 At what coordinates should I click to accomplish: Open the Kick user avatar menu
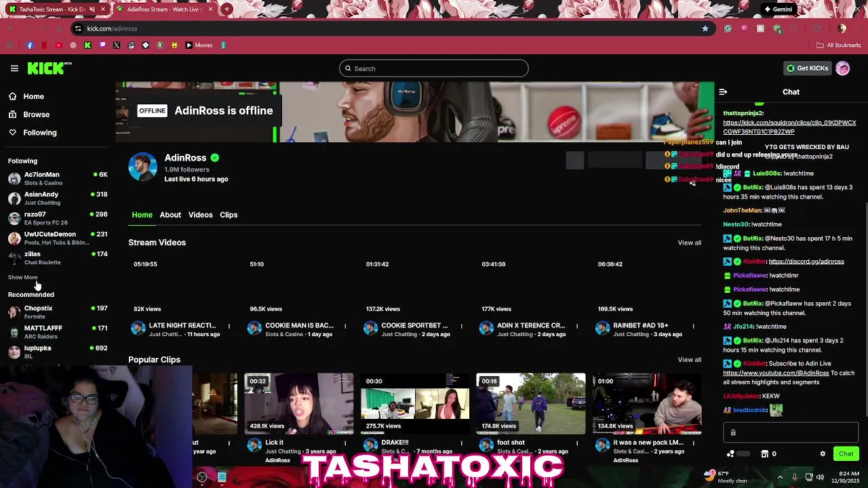tap(843, 68)
